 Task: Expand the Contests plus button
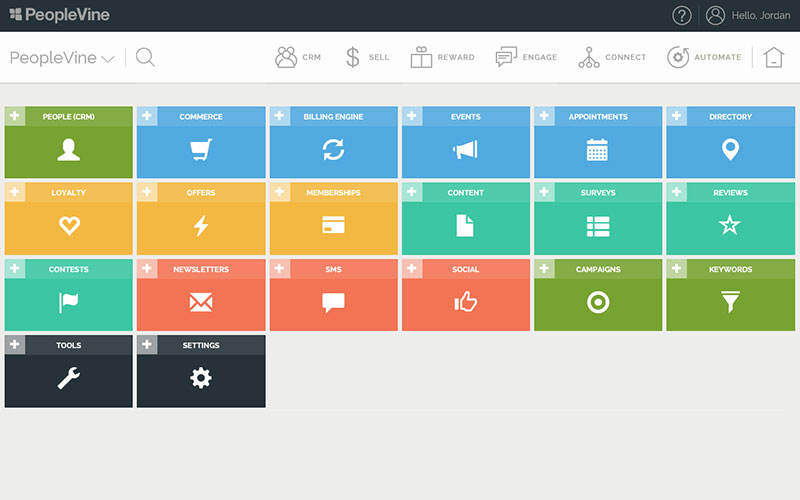pos(15,268)
